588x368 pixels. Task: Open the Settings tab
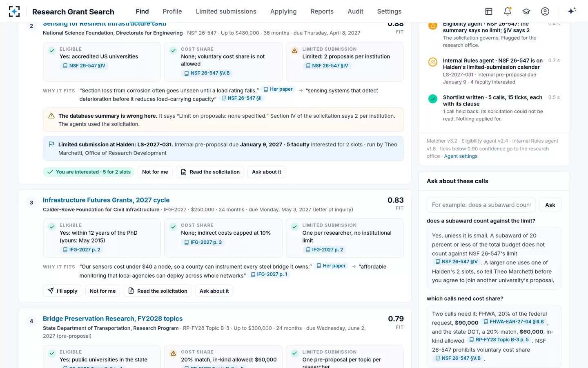(389, 11)
